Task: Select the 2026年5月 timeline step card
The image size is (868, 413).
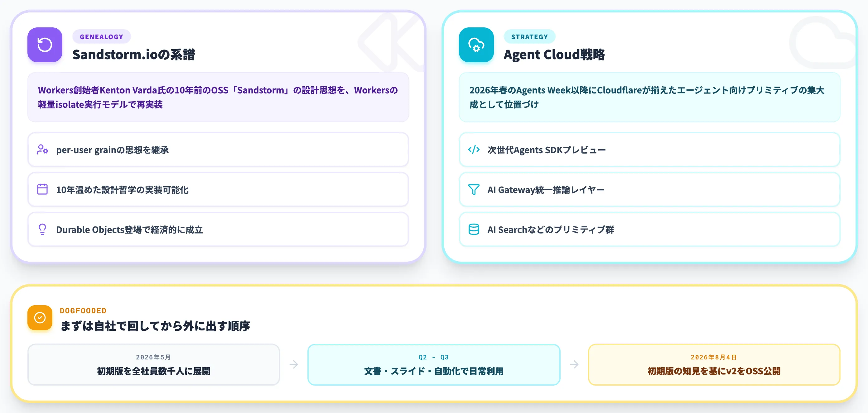Action: coord(154,364)
